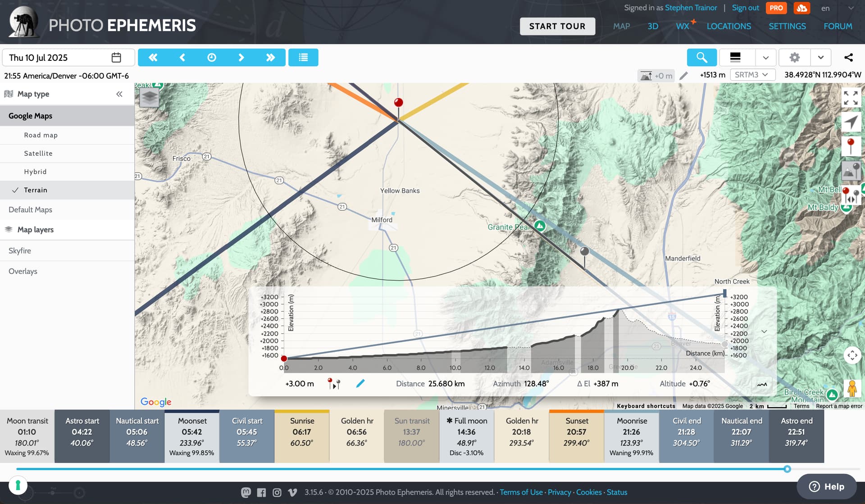Click the START TOUR button

click(x=557, y=26)
